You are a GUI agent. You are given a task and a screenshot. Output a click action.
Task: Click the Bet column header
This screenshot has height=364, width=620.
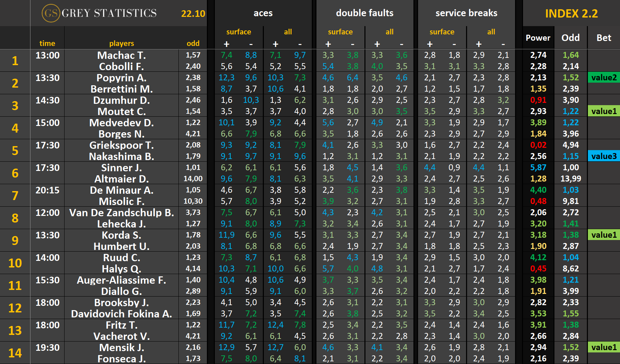pyautogui.click(x=604, y=38)
